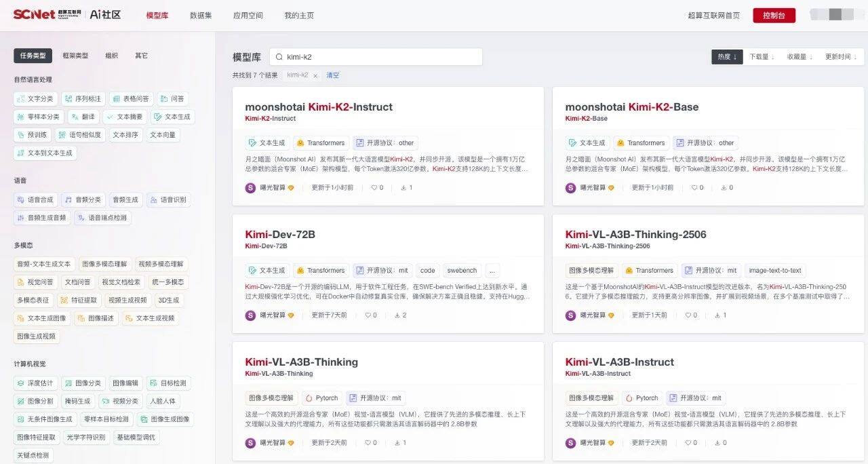868x464 pixels.
Task: Open the 应用空间 nav tab
Action: click(248, 15)
